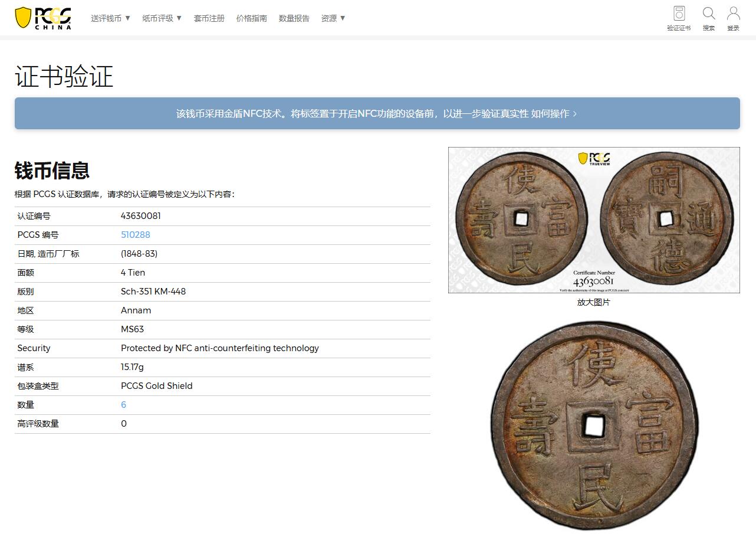This screenshot has width=756, height=540.
Task: Click the chevron arrow after 如何操作
Action: pyautogui.click(x=575, y=113)
